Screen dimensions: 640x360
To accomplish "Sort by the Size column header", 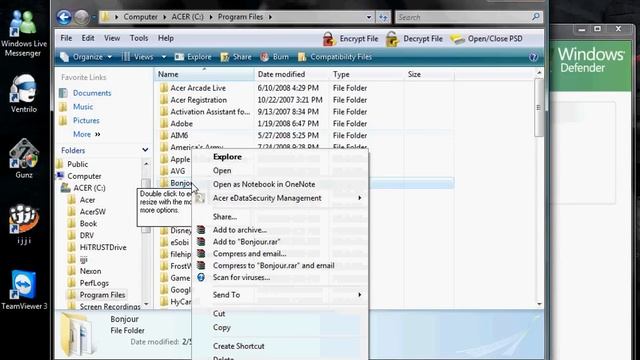I will click(x=429, y=74).
